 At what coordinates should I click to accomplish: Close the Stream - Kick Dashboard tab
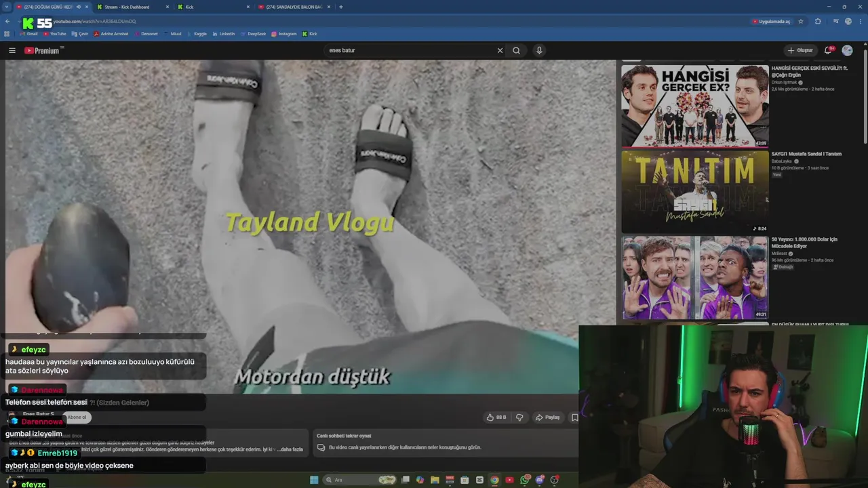[x=167, y=7]
